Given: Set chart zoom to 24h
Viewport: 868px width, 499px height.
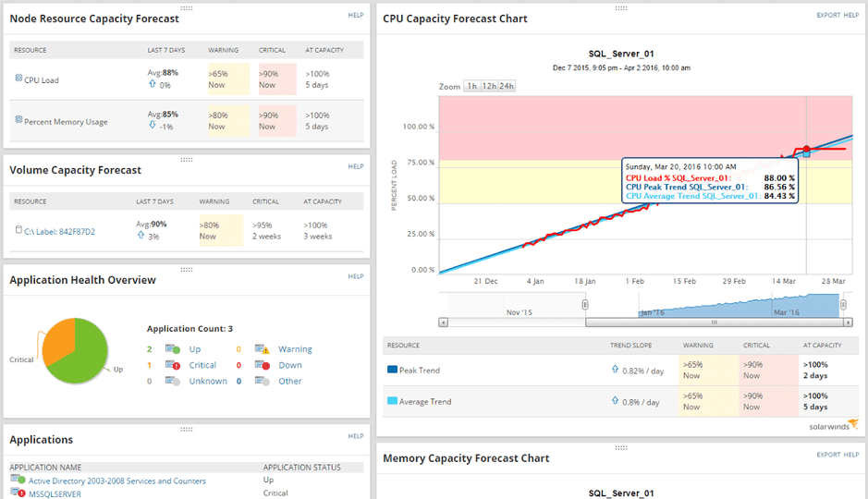Looking at the screenshot, I should (x=507, y=86).
